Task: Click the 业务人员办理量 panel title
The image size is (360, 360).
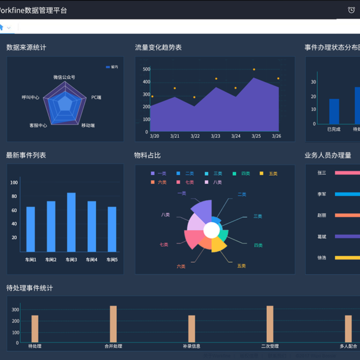Action: point(328,155)
